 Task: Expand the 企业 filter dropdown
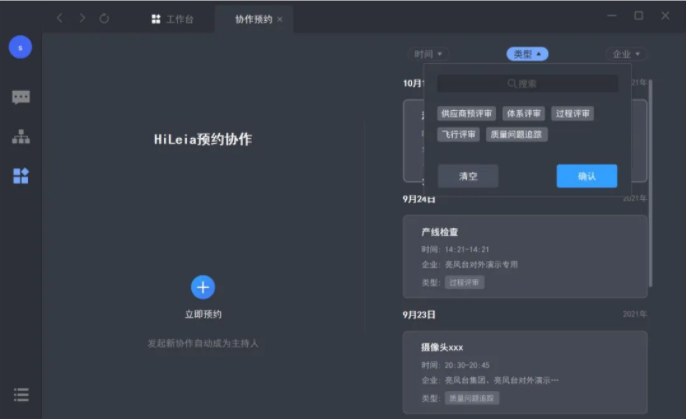point(626,54)
